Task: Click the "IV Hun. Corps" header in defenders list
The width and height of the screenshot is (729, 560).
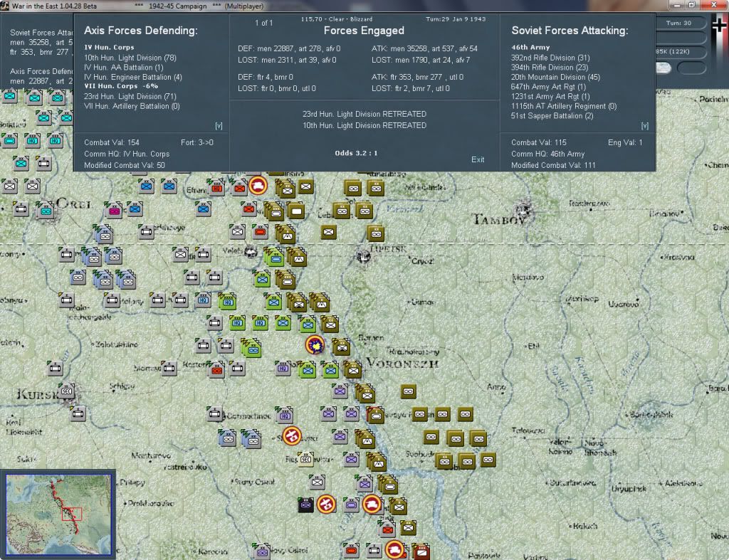Action: click(x=109, y=48)
